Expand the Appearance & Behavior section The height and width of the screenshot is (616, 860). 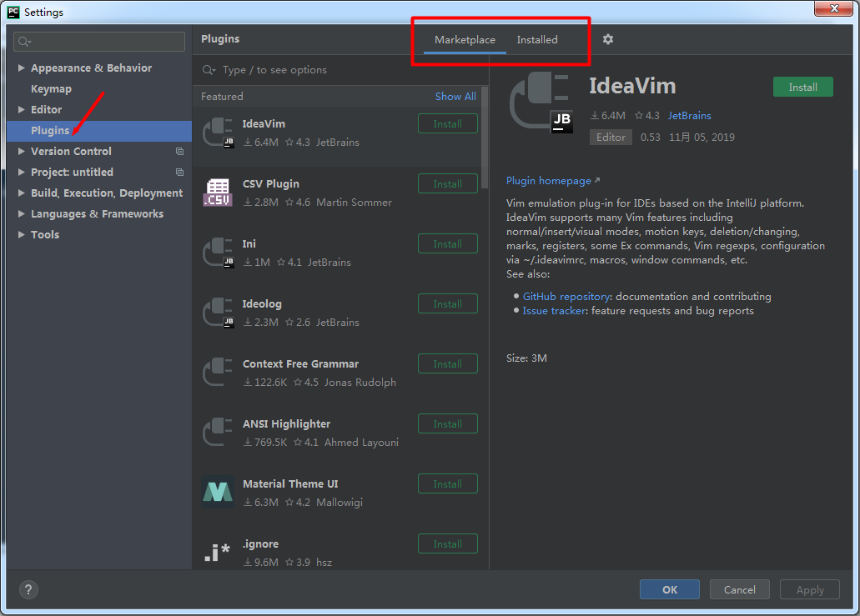click(x=22, y=68)
